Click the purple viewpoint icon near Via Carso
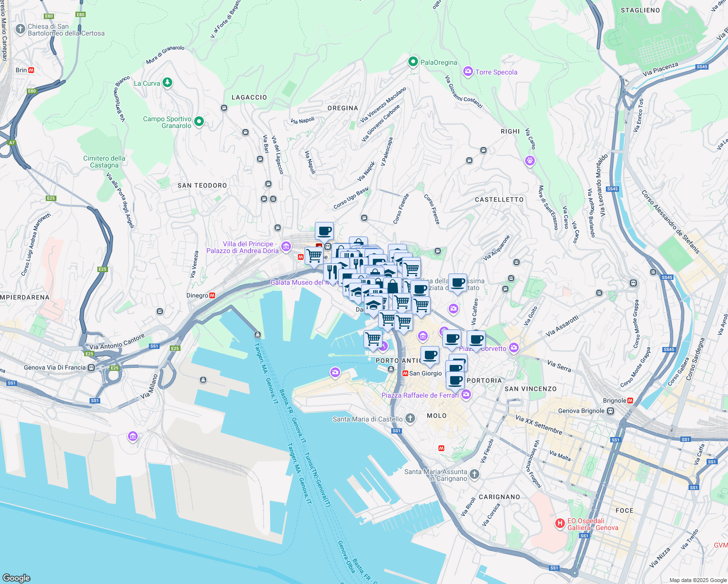The image size is (728, 584). point(530,161)
